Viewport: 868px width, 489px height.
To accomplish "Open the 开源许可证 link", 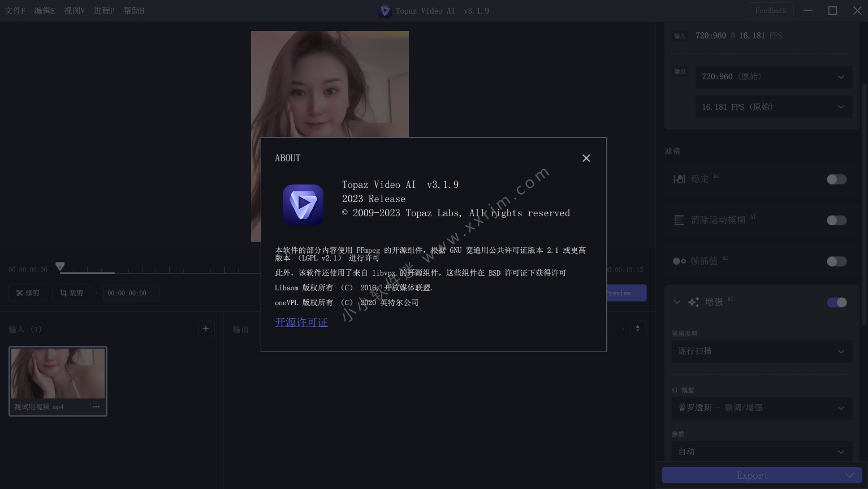I will 301,322.
